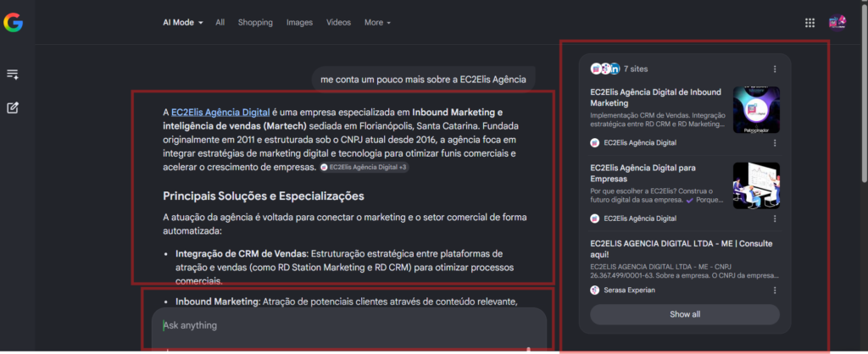
Task: Click the 'EC2Elis Agência Digital +3' citation chip
Action: 364,167
